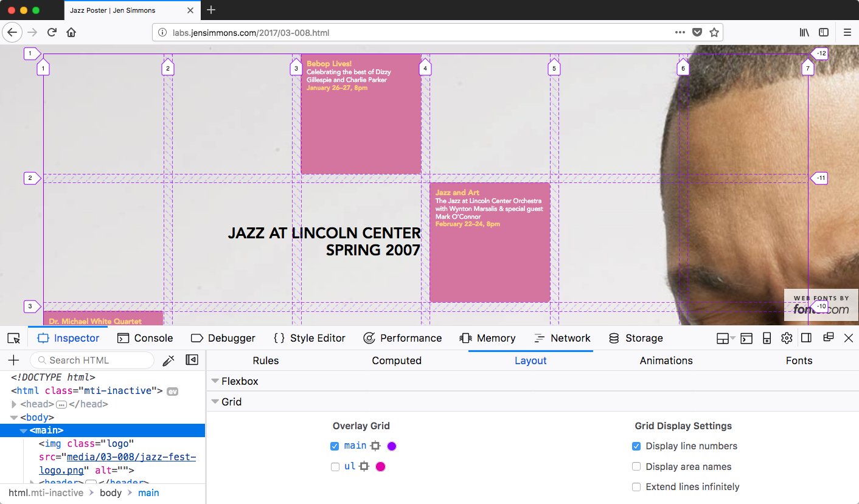Reload the current page
Image resolution: width=859 pixels, height=504 pixels.
52,32
